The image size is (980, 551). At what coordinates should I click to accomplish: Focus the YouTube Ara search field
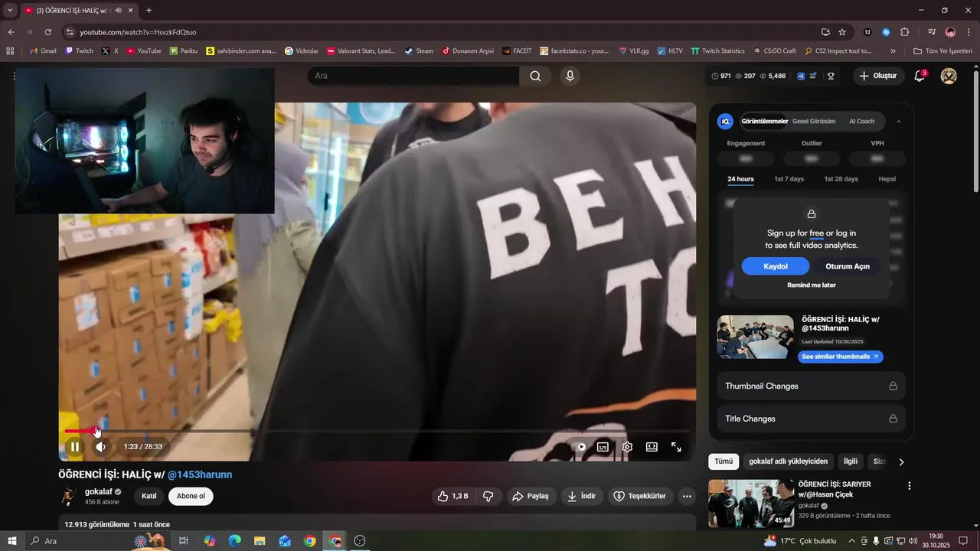(x=413, y=76)
